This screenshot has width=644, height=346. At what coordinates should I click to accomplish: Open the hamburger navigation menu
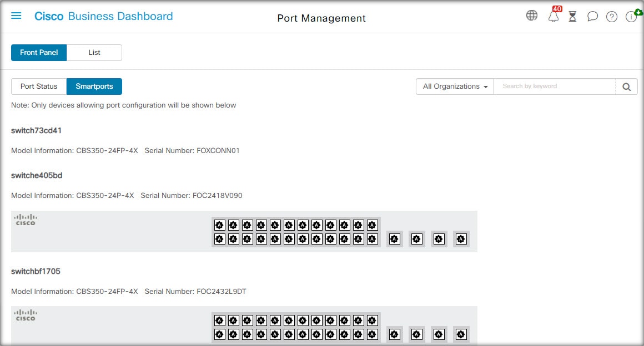pos(16,16)
